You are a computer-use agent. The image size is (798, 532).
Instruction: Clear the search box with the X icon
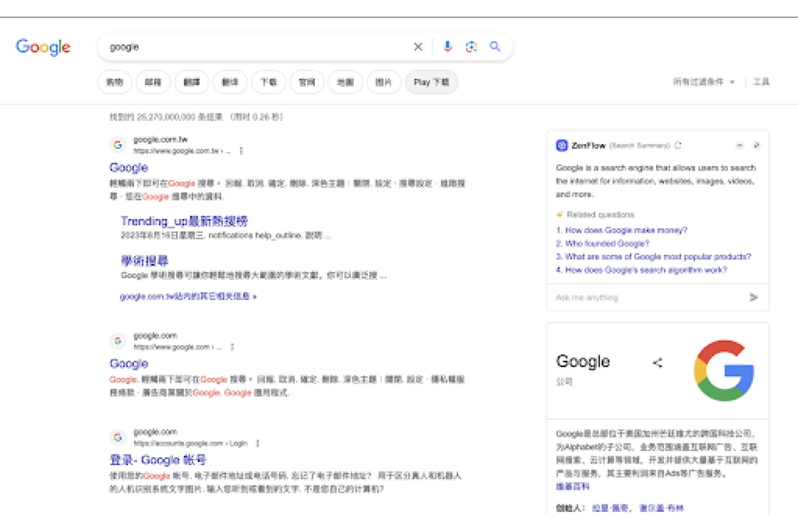(x=418, y=47)
